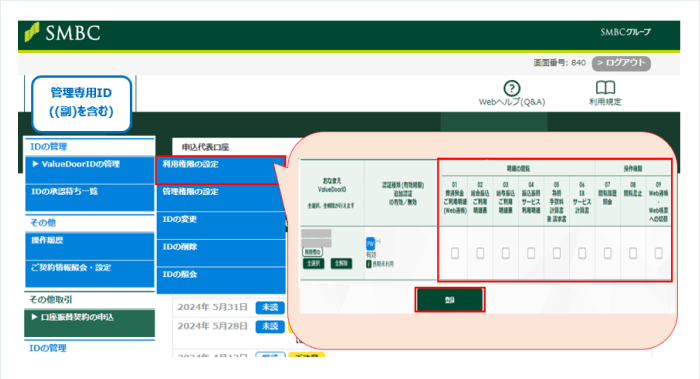Tick the 09 Web通帳切替 checkbox
700x379 pixels.
pos(658,254)
